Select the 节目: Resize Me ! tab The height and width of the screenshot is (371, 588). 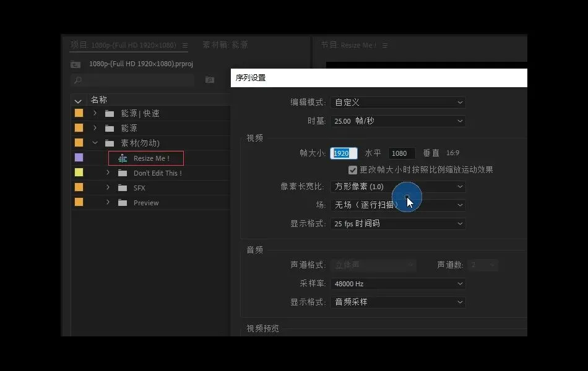point(348,45)
